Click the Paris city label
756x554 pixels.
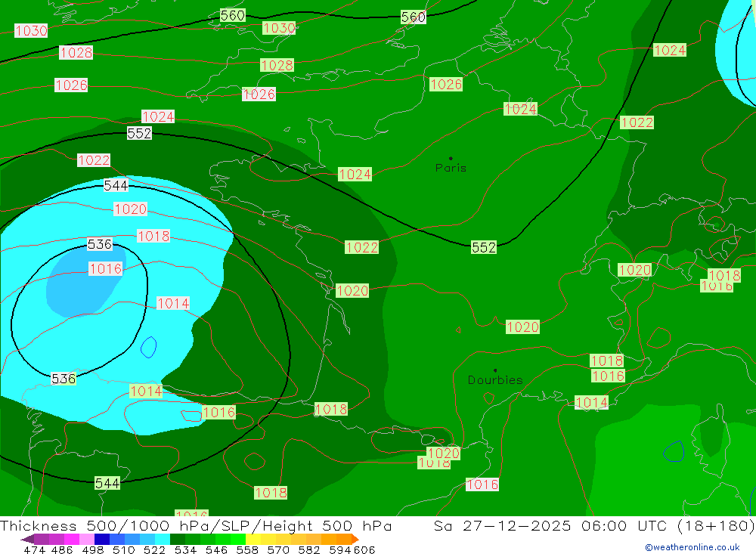tap(451, 168)
